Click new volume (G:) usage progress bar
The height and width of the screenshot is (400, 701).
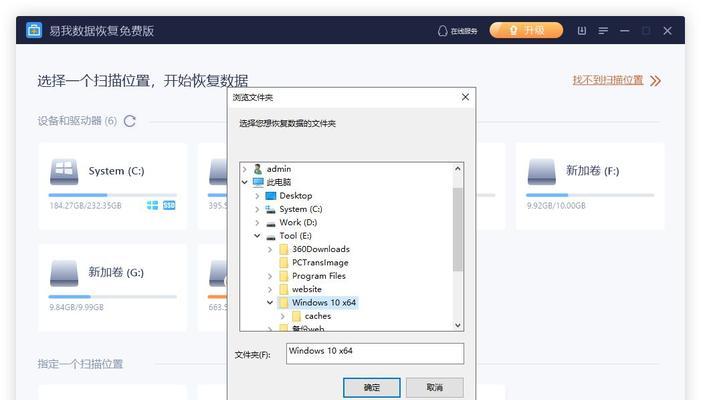click(x=113, y=296)
